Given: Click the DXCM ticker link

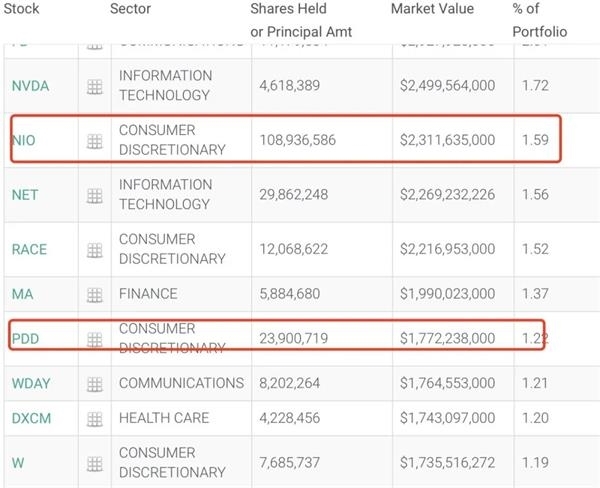Looking at the screenshot, I should (31, 419).
